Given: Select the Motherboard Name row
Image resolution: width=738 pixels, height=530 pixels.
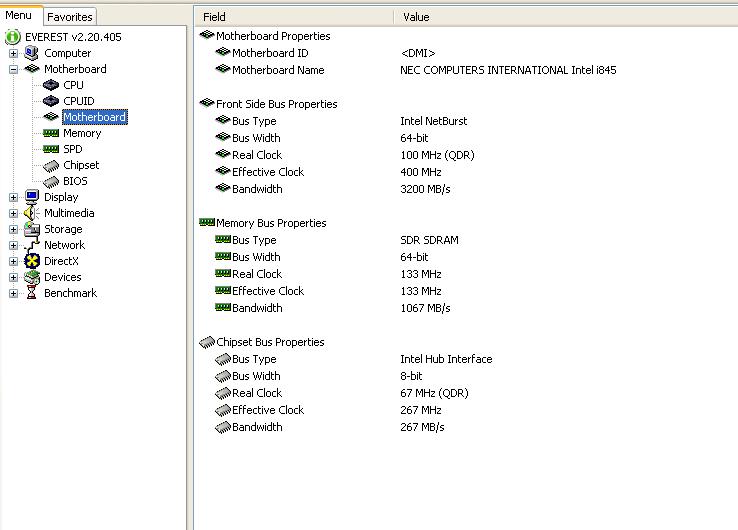Looking at the screenshot, I should pos(278,70).
